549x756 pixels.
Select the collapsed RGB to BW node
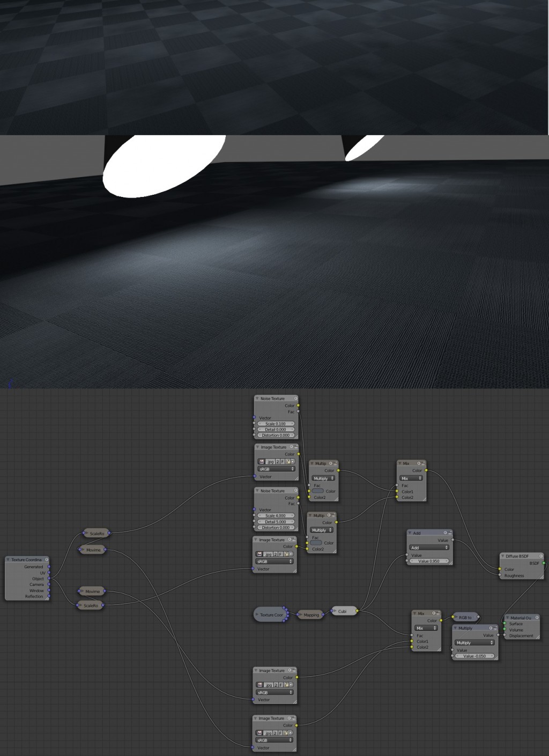(x=465, y=618)
